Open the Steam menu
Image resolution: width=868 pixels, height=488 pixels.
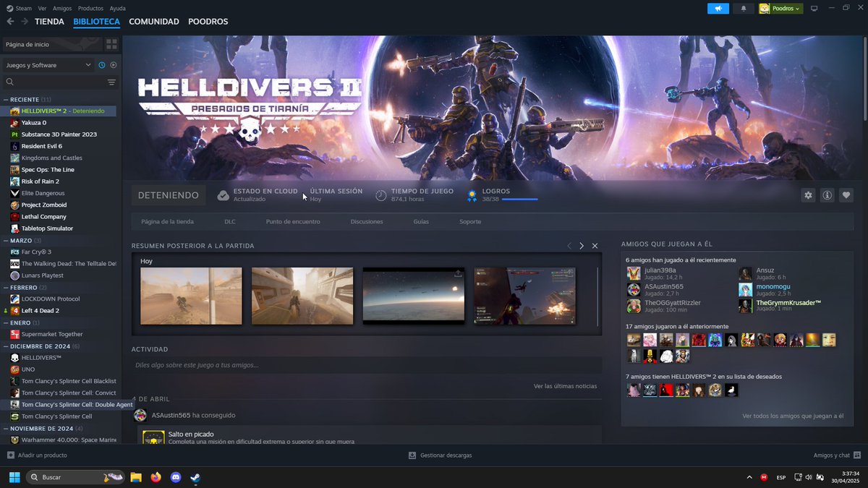[x=23, y=9]
